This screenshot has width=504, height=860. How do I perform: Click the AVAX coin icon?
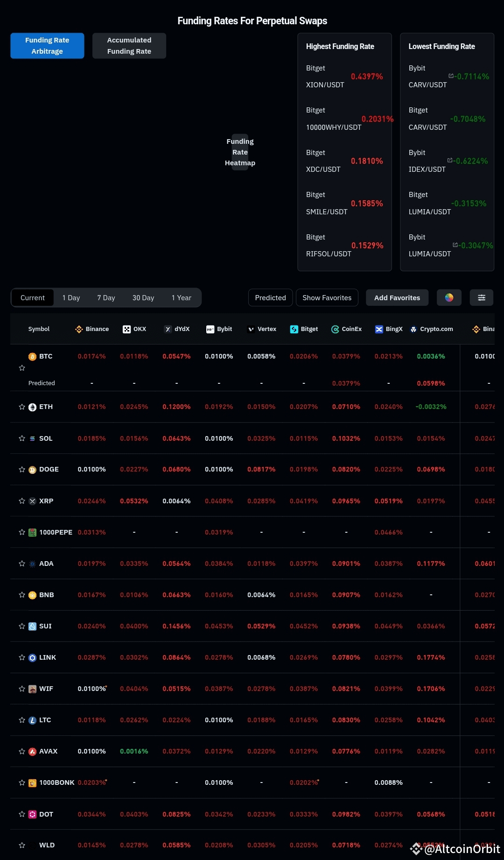point(32,751)
